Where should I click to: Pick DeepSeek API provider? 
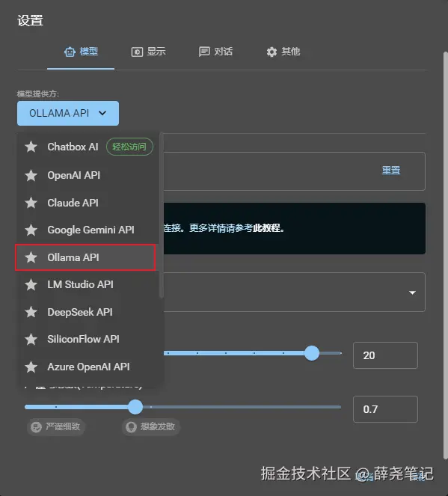[x=88, y=312]
